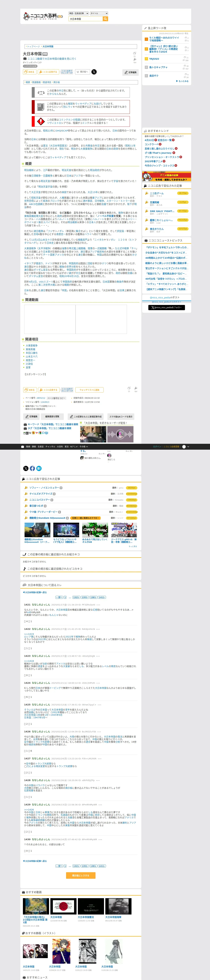Click the 記事編集 icon button below the article
This screenshot has height=980, width=210.
(x=31, y=416)
